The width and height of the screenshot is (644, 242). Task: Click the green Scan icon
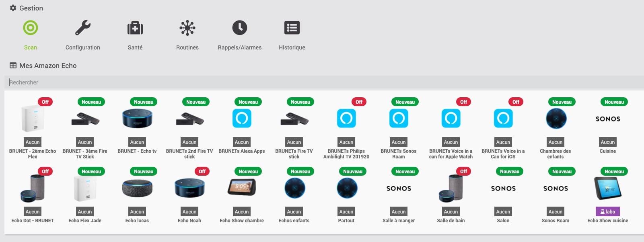coord(31,28)
